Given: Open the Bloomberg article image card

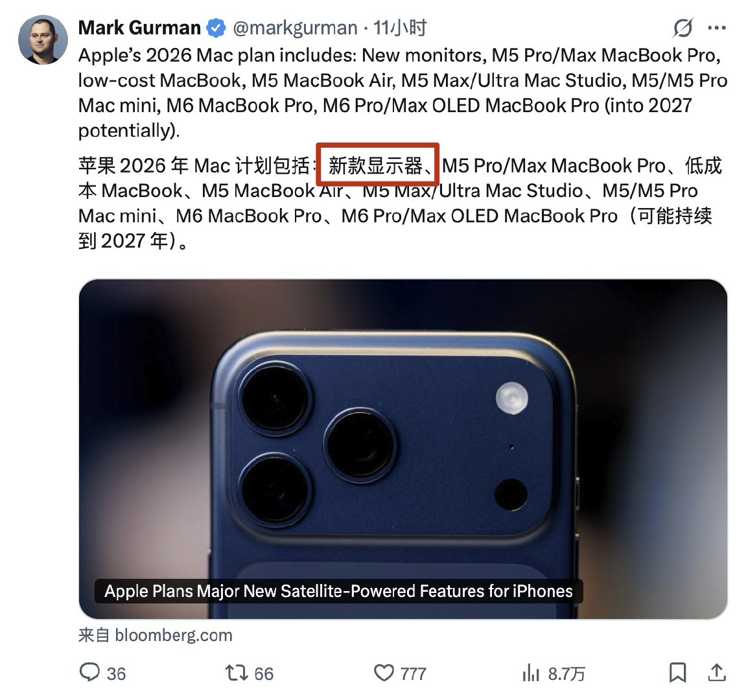Looking at the screenshot, I should [x=403, y=449].
